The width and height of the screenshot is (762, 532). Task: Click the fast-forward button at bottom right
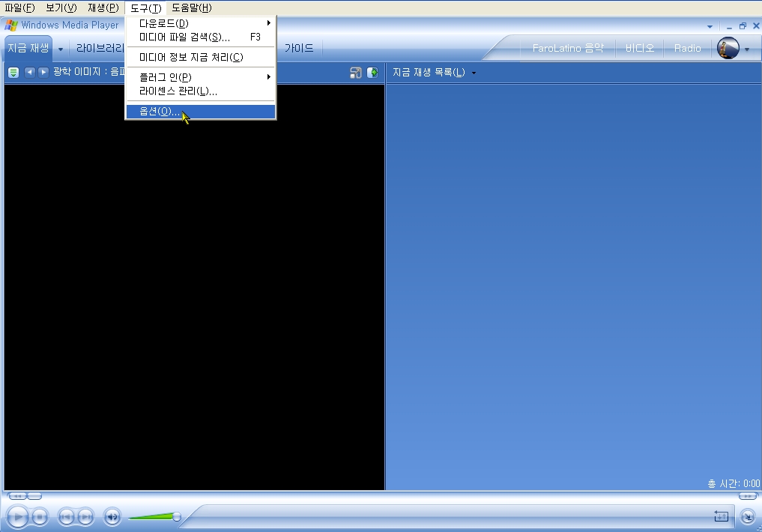(x=748, y=496)
